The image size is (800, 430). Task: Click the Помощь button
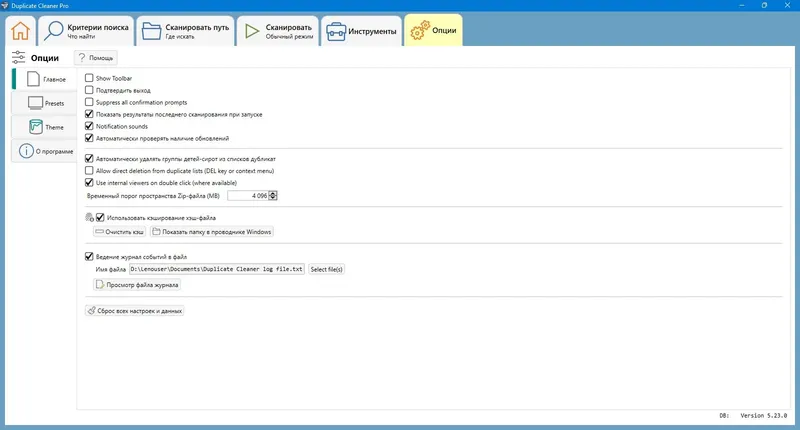(x=96, y=58)
